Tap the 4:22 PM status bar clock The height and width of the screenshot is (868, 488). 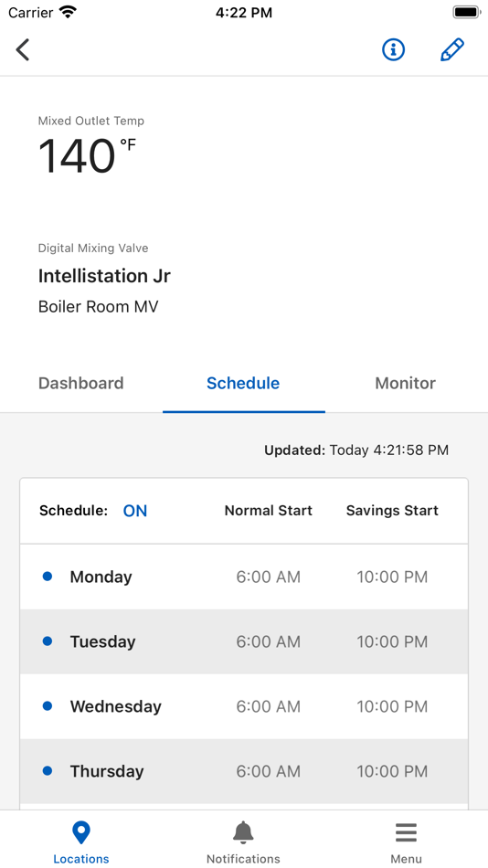244,13
